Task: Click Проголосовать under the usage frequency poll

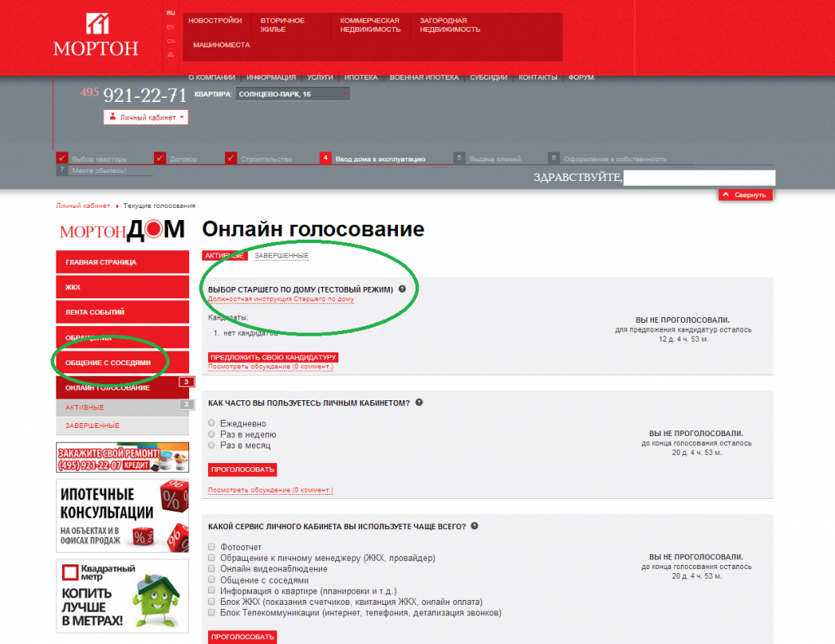Action: pos(242,470)
